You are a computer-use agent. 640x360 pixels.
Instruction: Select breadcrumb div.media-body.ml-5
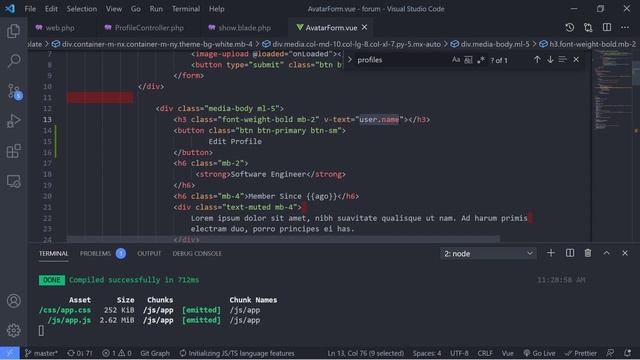[x=490, y=44]
